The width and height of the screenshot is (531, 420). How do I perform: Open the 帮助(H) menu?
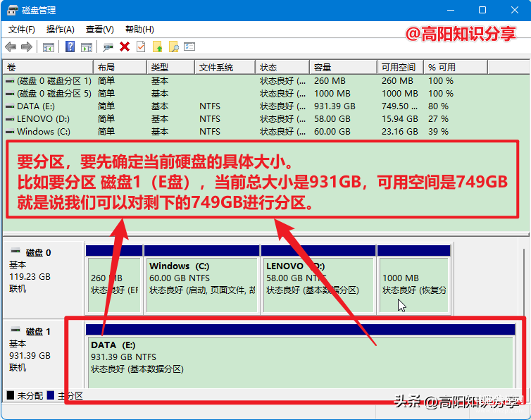(x=139, y=30)
